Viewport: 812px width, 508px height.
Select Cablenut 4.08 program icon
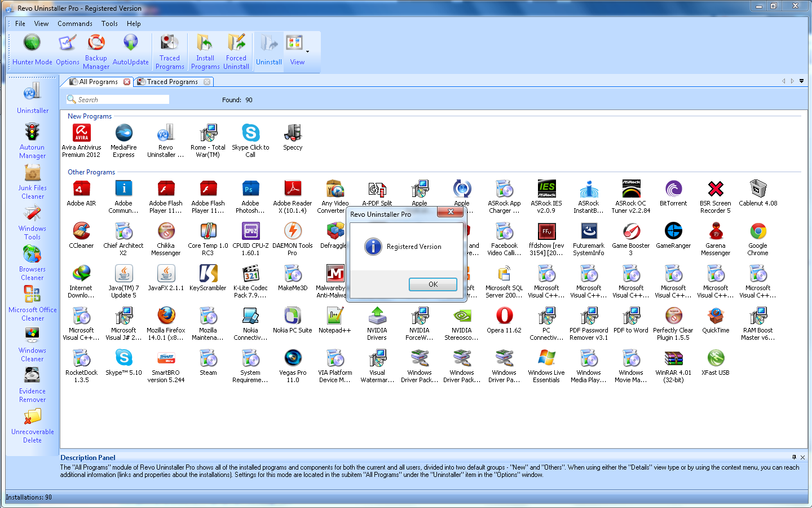click(758, 193)
